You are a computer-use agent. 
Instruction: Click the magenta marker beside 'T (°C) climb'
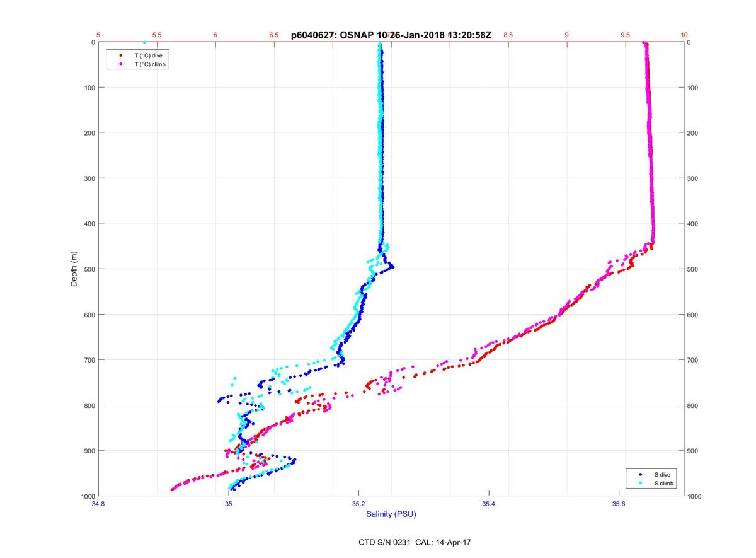point(120,64)
